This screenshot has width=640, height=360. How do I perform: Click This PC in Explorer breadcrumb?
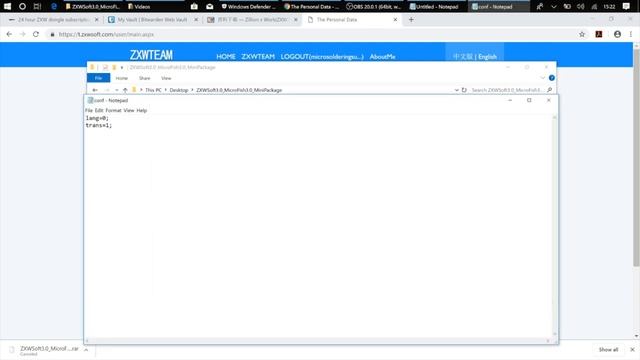pos(153,90)
